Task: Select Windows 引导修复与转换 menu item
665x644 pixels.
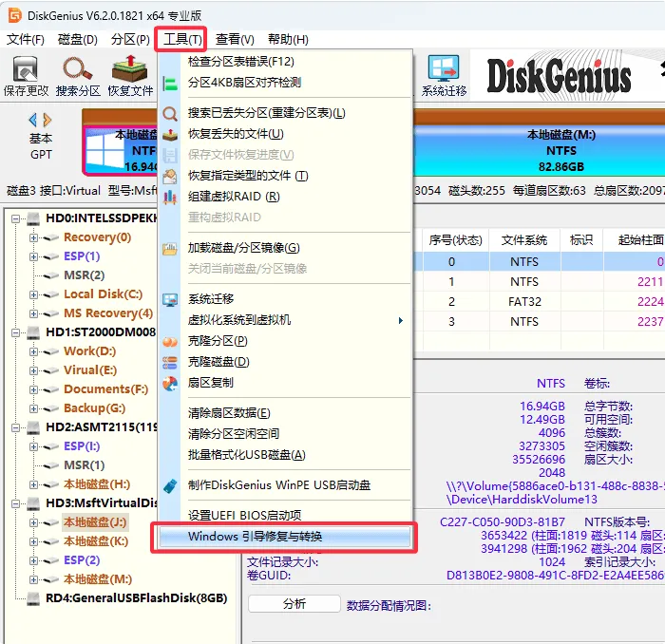Action: tap(285, 537)
